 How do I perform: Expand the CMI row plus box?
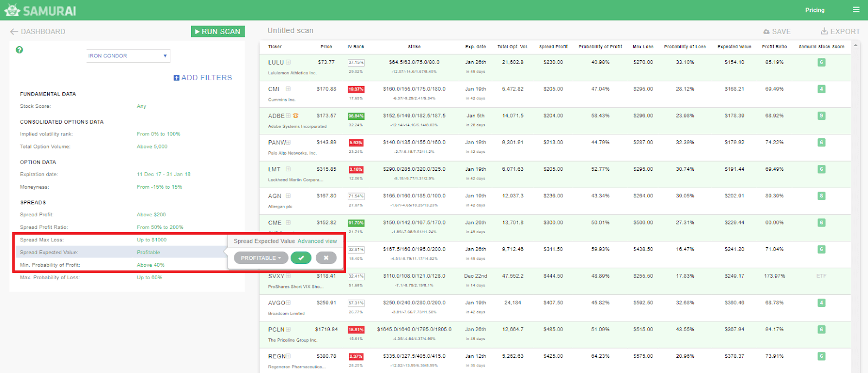pos(289,89)
